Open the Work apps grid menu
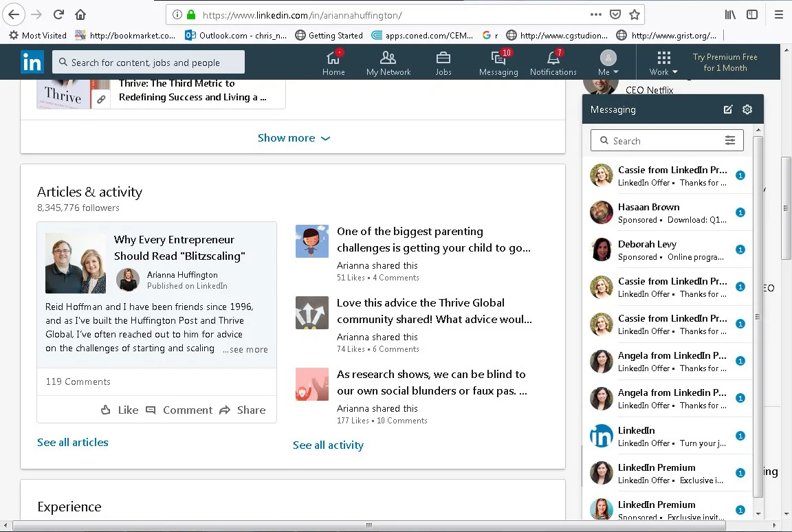 point(663,63)
